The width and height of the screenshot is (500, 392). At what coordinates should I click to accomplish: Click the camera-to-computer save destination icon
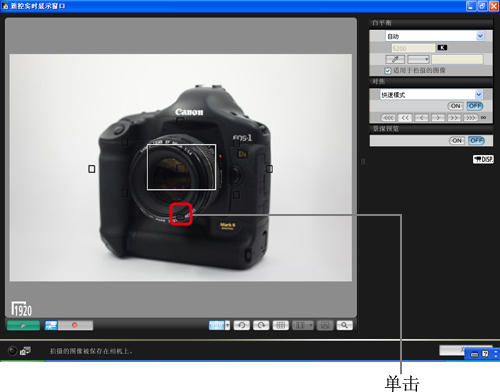click(25, 351)
